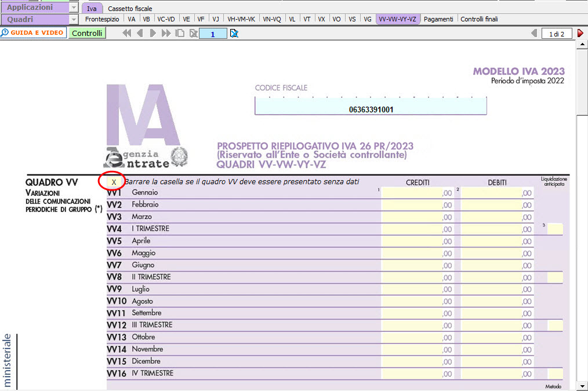Screen dimensions: 588x391
Task: Click the Applicazioni menu label
Action: 30,7
